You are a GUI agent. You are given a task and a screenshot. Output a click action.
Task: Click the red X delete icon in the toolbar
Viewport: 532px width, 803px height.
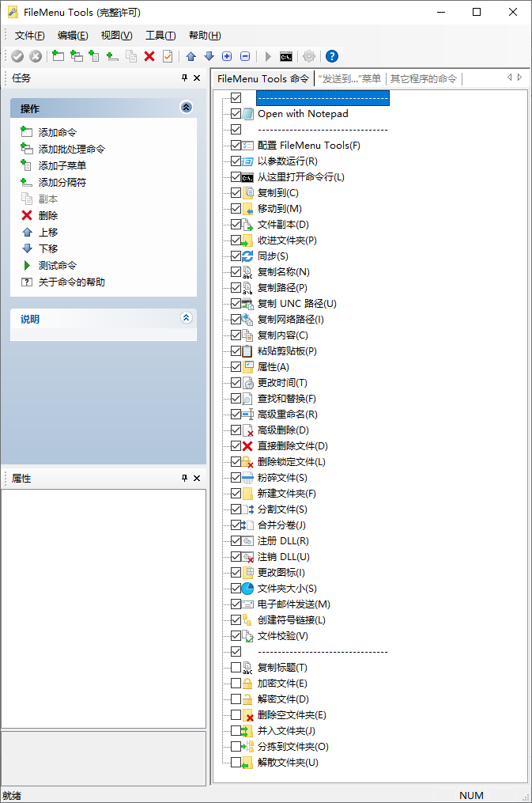click(x=149, y=56)
